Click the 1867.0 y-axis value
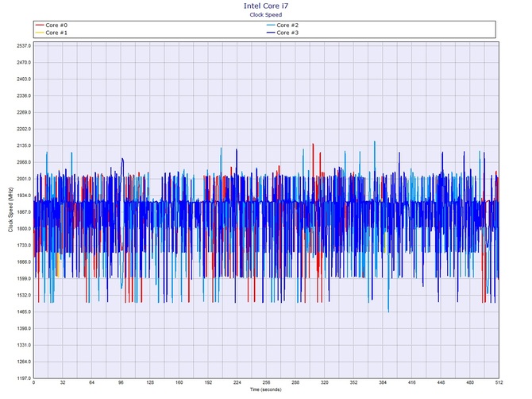 pos(24,212)
